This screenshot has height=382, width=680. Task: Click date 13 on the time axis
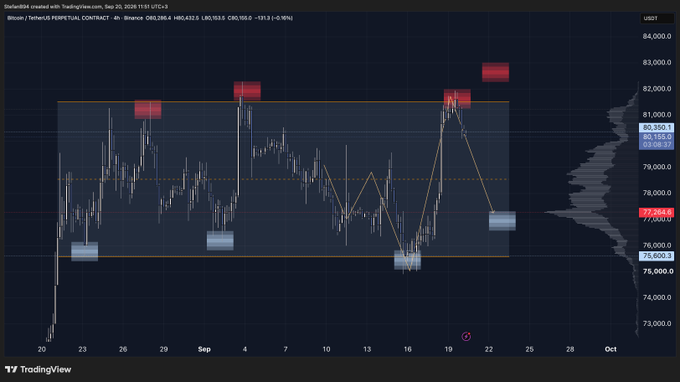367,349
